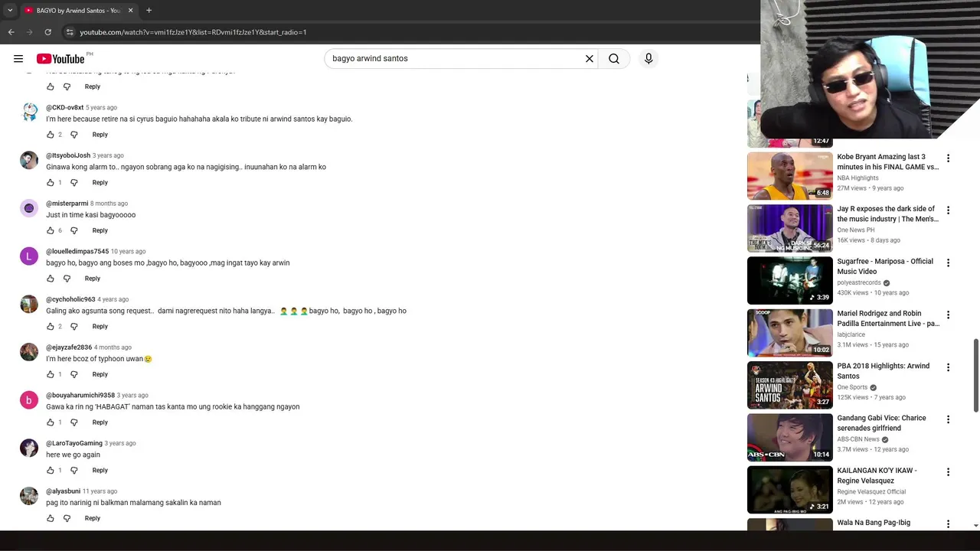Open Gandang Gabi Vice Charice video title

[882, 423]
